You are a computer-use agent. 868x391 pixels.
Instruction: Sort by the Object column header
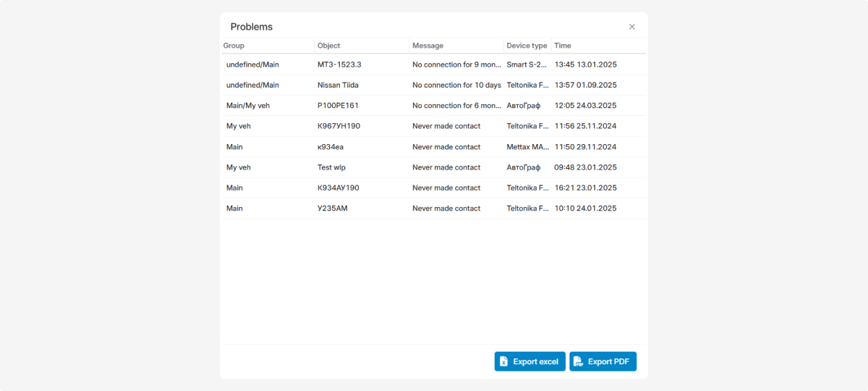coord(328,46)
